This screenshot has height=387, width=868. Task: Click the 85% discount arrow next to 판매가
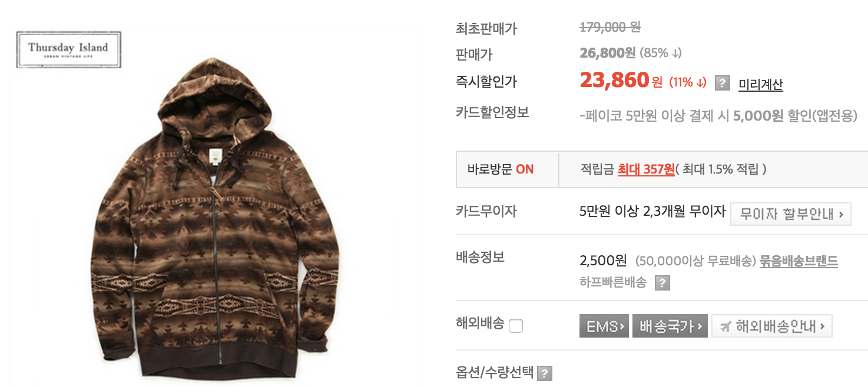(x=677, y=54)
